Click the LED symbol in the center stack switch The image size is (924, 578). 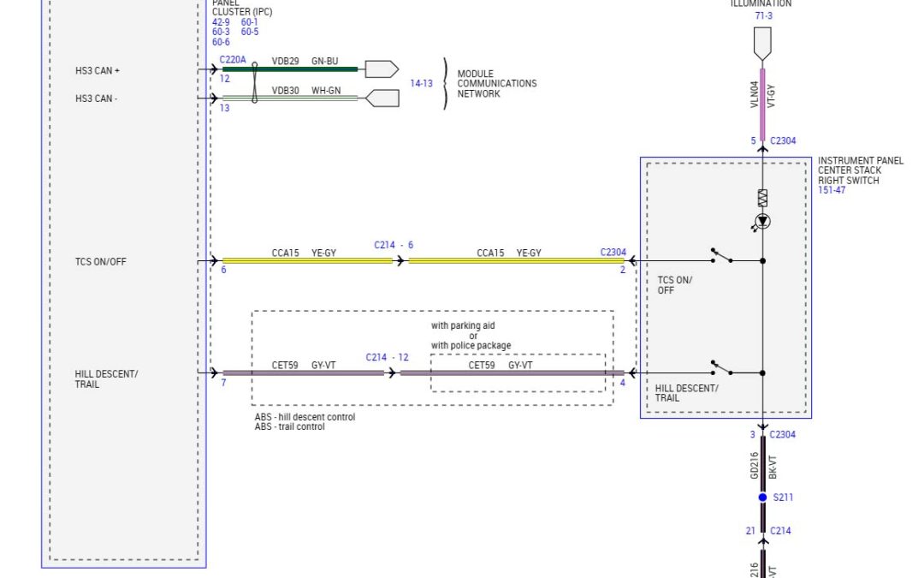click(762, 222)
